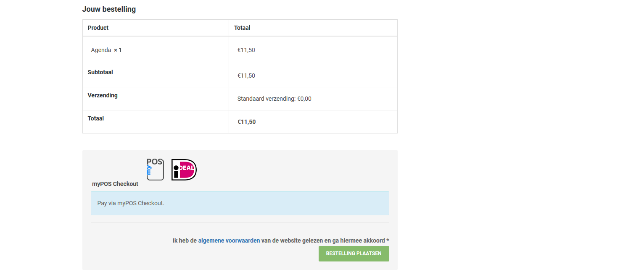This screenshot has height=277, width=644.
Task: Open the 'algemene voorwaarden' link
Action: click(229, 240)
